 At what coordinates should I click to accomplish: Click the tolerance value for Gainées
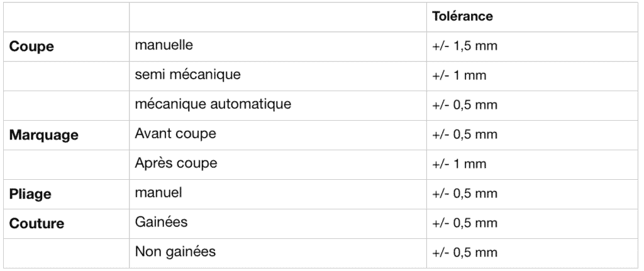tap(466, 223)
